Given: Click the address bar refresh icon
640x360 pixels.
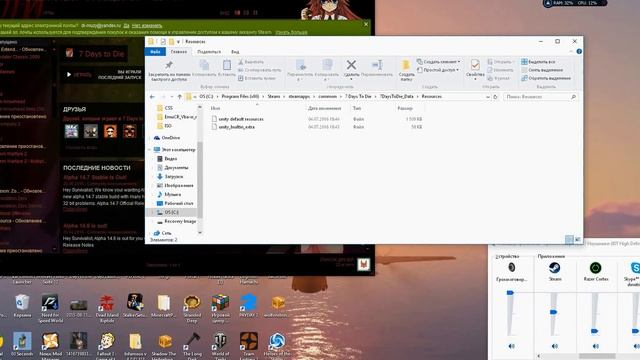Looking at the screenshot, I should (x=495, y=97).
